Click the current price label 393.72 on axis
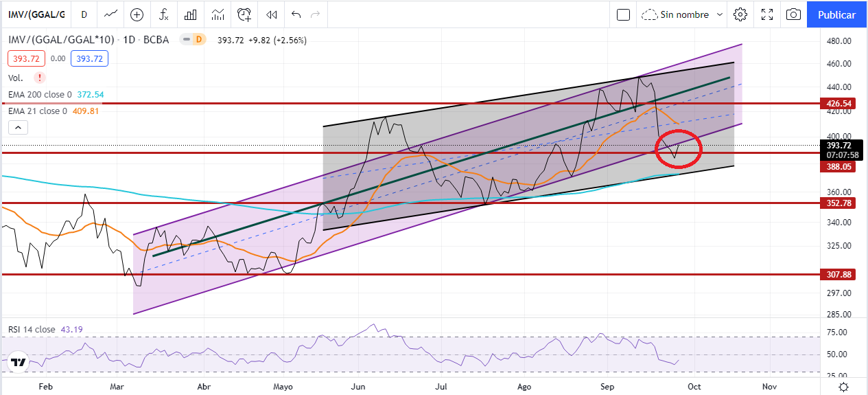 [x=838, y=146]
